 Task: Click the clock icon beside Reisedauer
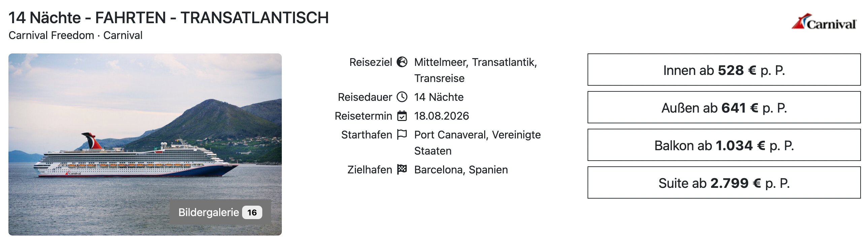pyautogui.click(x=402, y=97)
